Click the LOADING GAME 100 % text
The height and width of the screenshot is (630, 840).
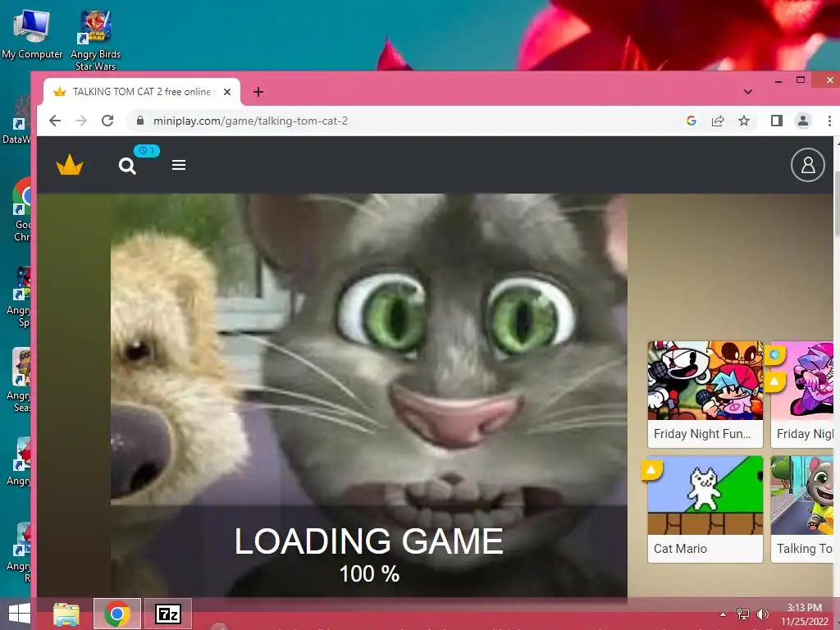tap(369, 555)
